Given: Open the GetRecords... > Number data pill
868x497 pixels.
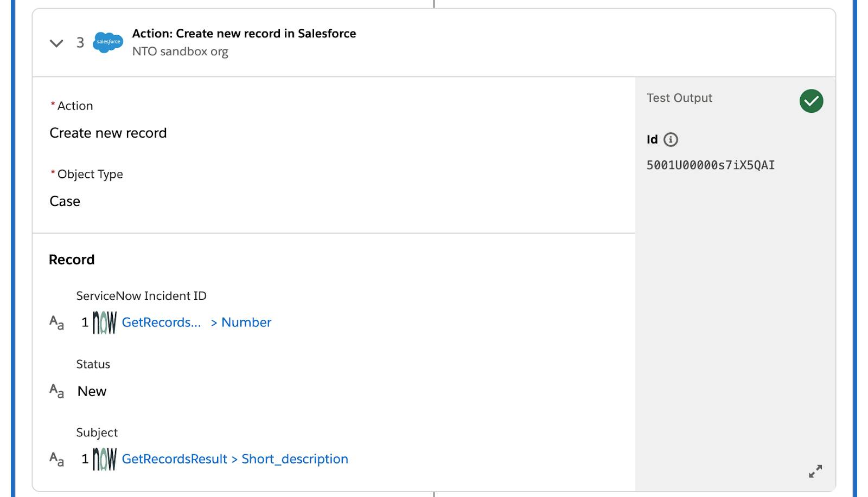Looking at the screenshot, I should point(196,322).
